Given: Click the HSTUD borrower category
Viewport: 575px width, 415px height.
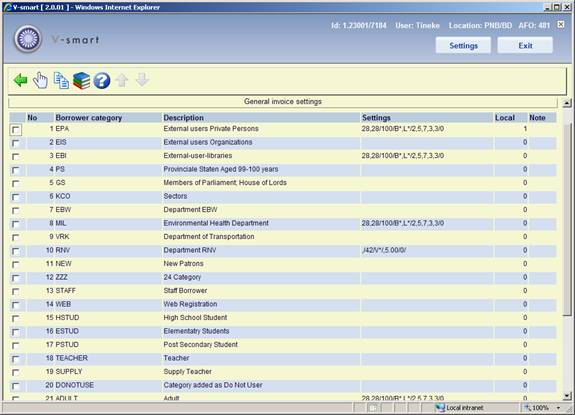Looking at the screenshot, I should (x=67, y=317).
